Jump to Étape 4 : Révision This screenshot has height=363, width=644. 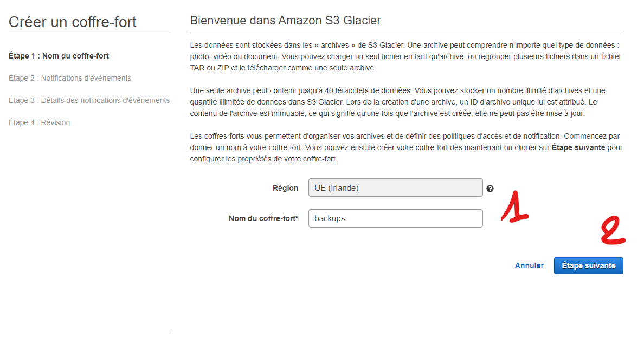click(x=39, y=122)
